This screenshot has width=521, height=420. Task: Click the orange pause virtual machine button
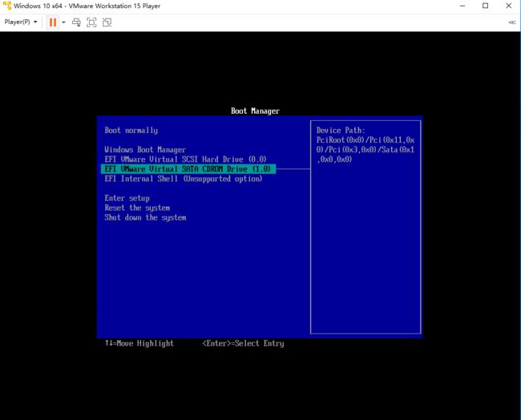coord(52,22)
